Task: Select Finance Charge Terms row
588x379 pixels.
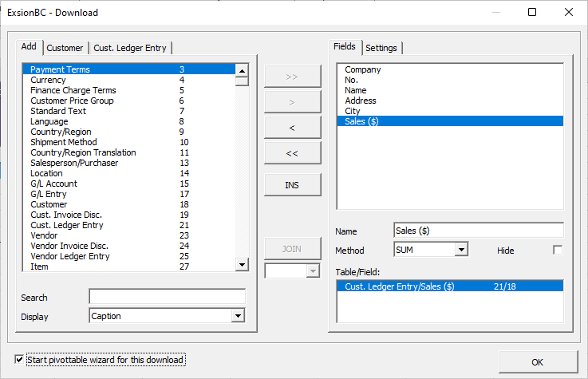Action: (129, 90)
